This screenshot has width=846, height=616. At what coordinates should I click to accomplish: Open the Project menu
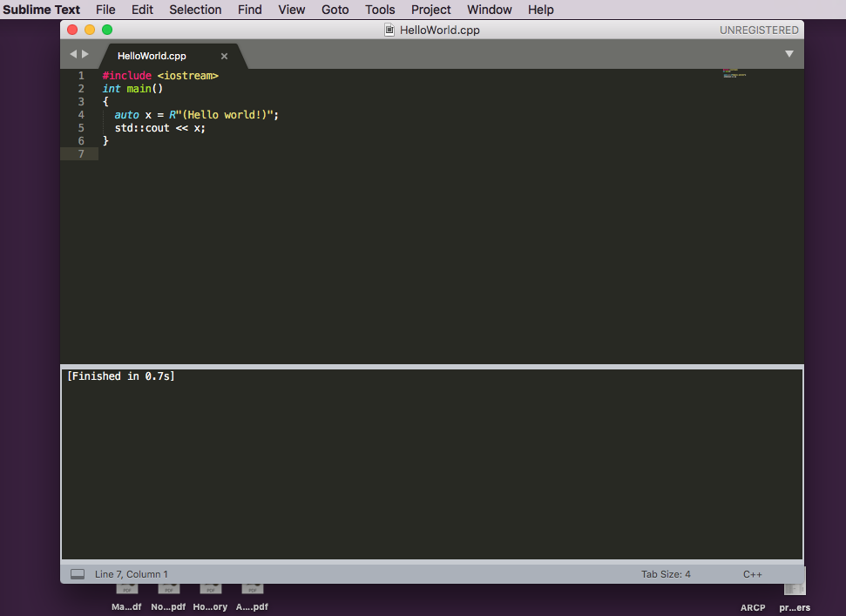(430, 10)
